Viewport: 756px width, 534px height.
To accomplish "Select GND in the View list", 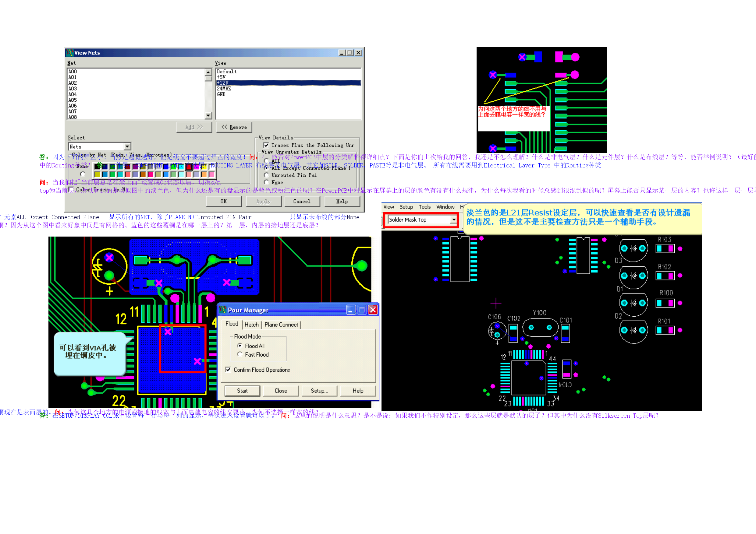I will [288, 94].
